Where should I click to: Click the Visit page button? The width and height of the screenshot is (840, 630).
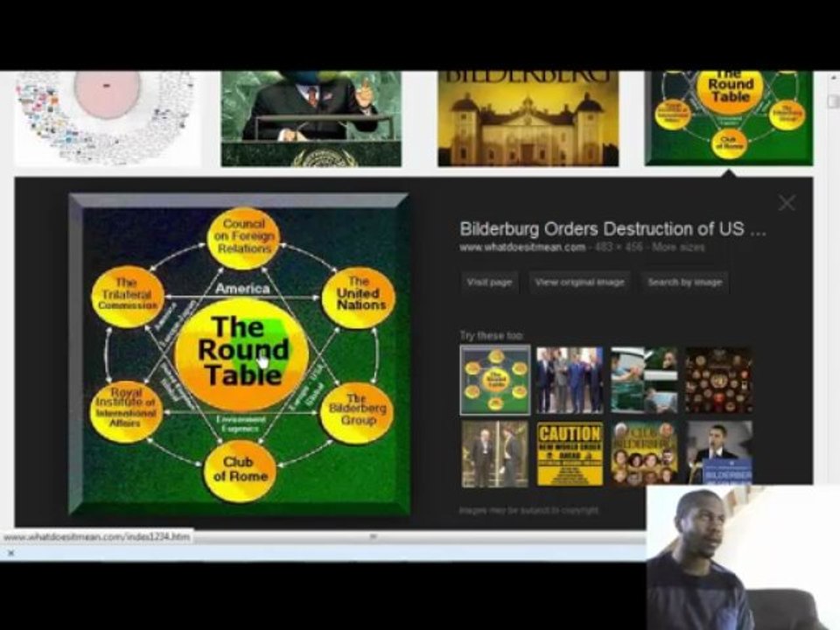tap(489, 283)
